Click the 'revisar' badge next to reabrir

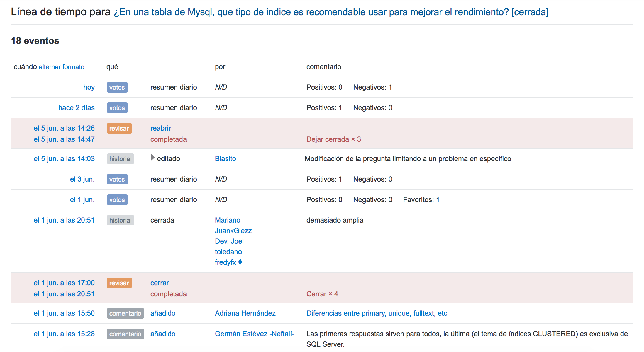[119, 128]
